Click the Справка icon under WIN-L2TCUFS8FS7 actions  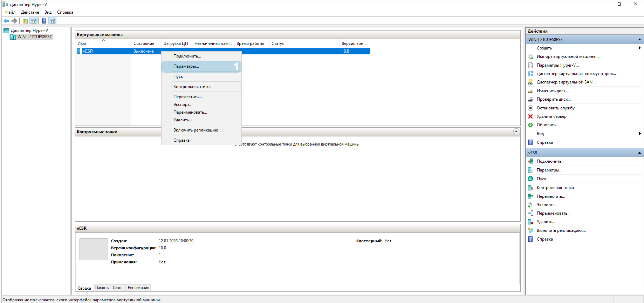click(x=530, y=142)
